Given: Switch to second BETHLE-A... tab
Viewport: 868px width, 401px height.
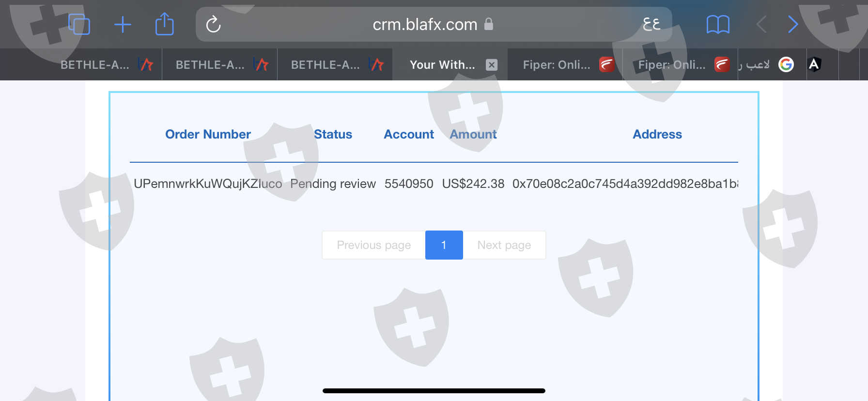Looking at the screenshot, I should 220,64.
